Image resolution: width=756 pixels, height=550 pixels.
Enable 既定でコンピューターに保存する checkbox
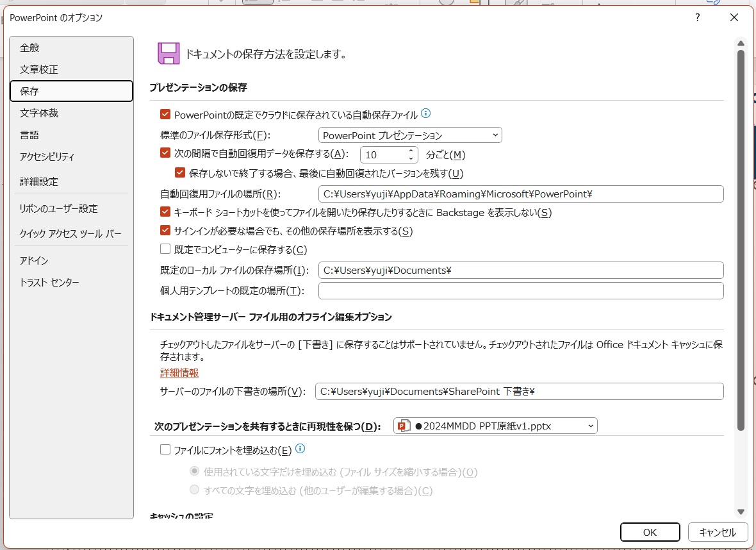point(165,249)
